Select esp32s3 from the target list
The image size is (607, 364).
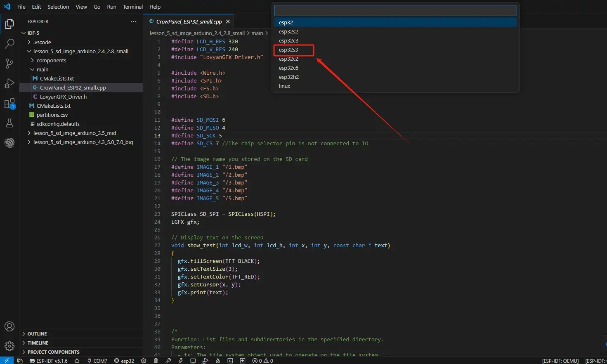288,50
